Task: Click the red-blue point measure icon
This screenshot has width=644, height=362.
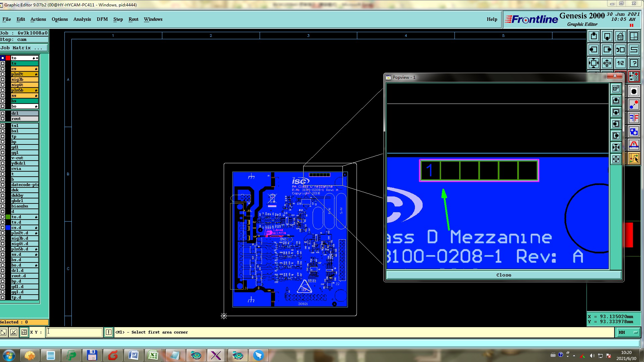Action: [x=634, y=105]
